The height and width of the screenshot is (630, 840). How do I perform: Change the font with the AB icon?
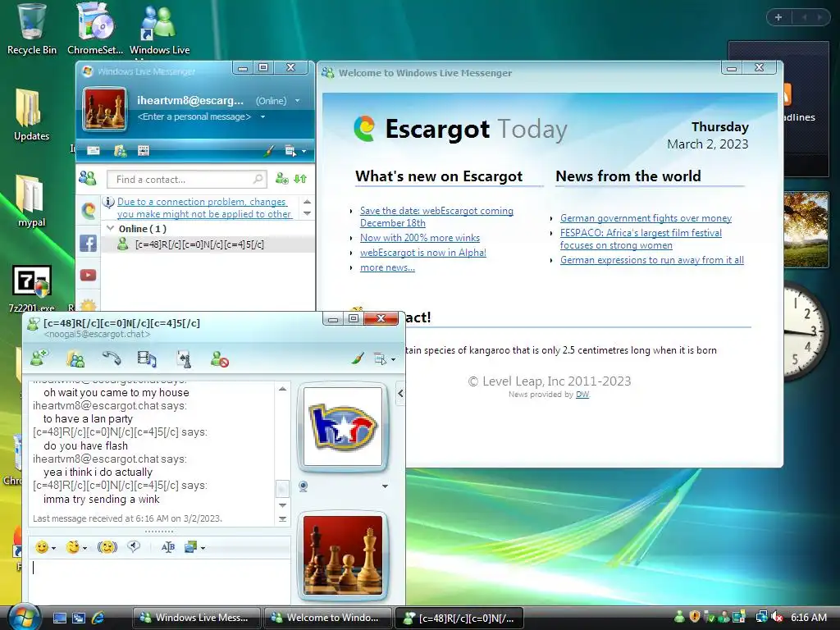coord(167,547)
